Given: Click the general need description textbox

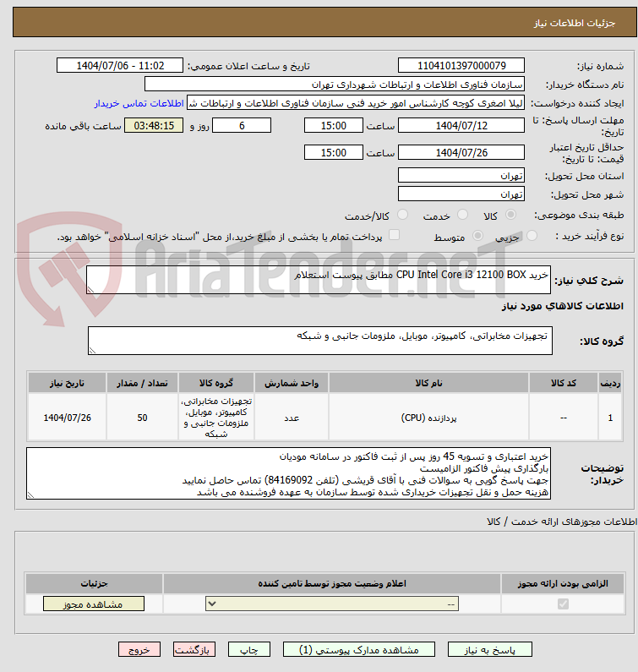Looking at the screenshot, I should pos(319,280).
